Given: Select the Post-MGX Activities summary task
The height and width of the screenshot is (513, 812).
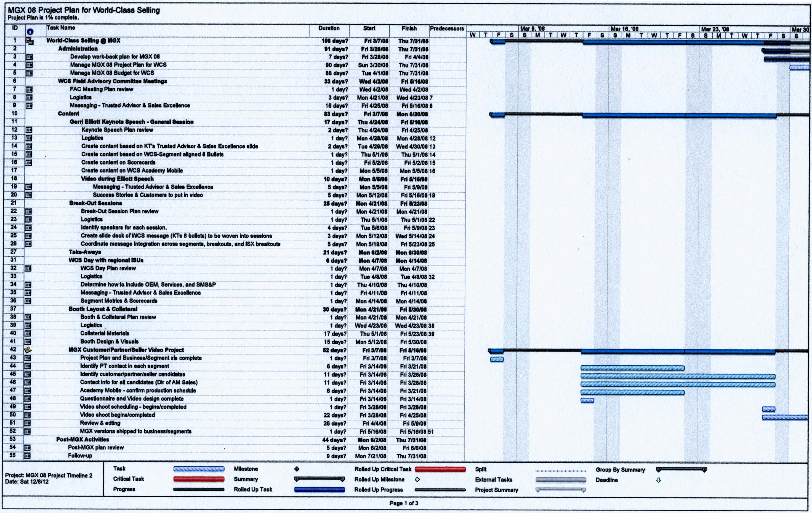Looking at the screenshot, I should click(x=82, y=440).
